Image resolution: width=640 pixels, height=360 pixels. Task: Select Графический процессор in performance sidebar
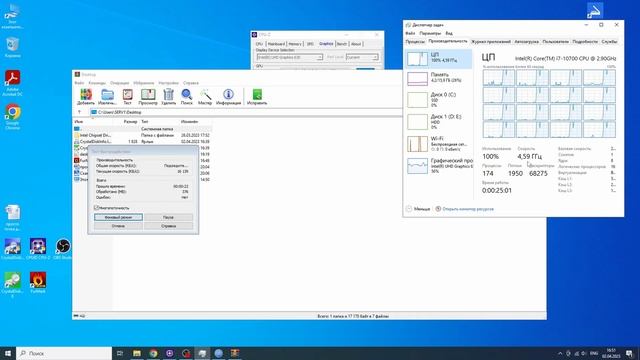click(439, 166)
